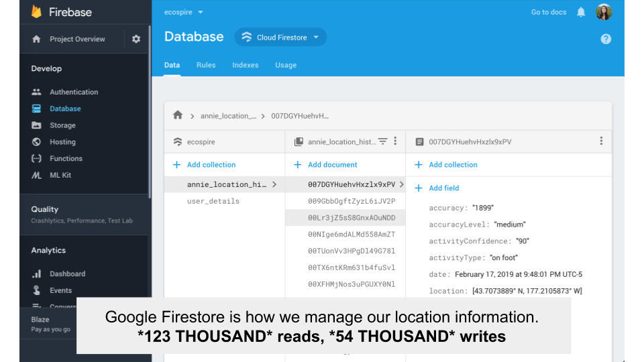Screen dimensions: 644x362
Task: Click the annie_location_hist collection icon
Action: (x=299, y=141)
